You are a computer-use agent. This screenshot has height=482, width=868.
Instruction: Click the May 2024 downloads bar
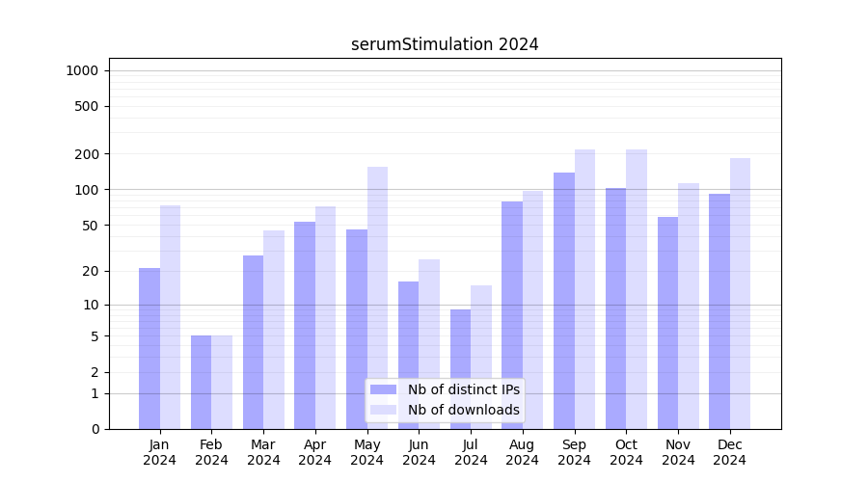pos(377,298)
